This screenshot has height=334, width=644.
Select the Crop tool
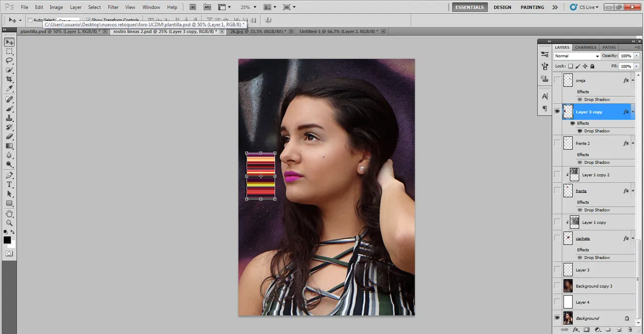click(x=9, y=80)
